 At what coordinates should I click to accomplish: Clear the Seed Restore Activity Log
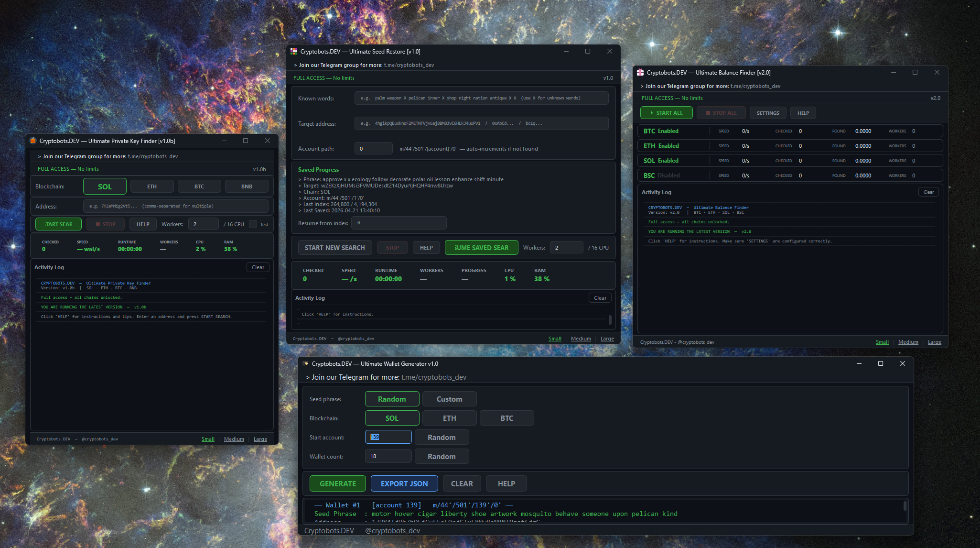point(600,298)
